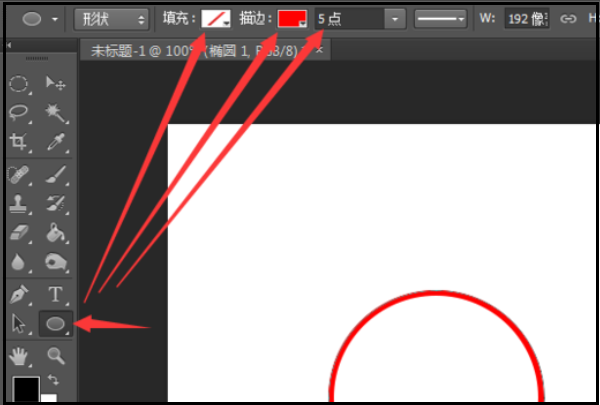Screen dimensions: 600x405
Task: Select the Horizontal Type tool
Action: click(x=55, y=295)
